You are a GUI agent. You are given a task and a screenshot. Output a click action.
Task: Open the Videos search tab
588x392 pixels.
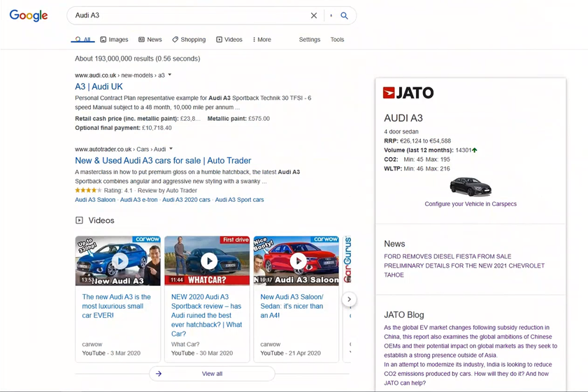(x=229, y=40)
